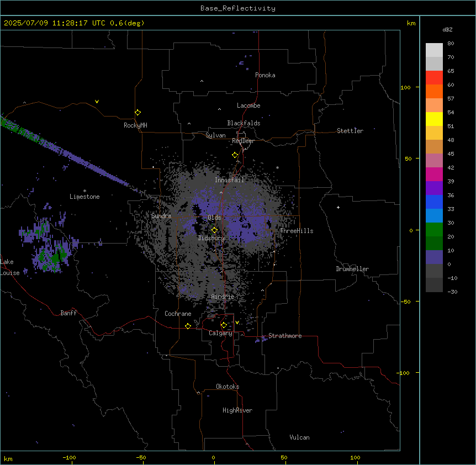Select the Strathmore label

tap(285, 336)
